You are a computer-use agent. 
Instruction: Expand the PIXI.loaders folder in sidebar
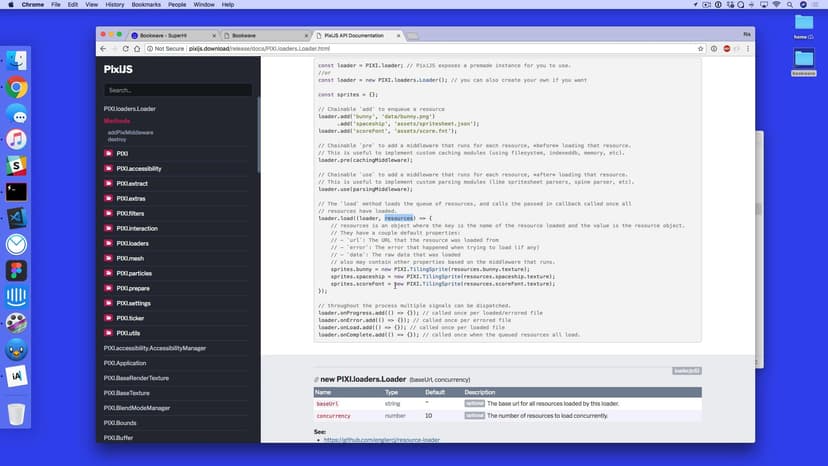coord(131,243)
